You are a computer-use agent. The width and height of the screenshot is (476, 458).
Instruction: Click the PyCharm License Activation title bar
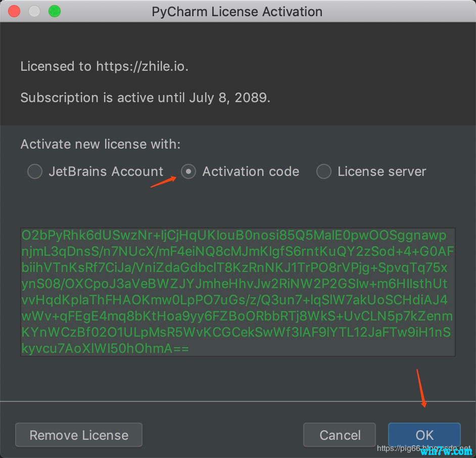tap(237, 12)
